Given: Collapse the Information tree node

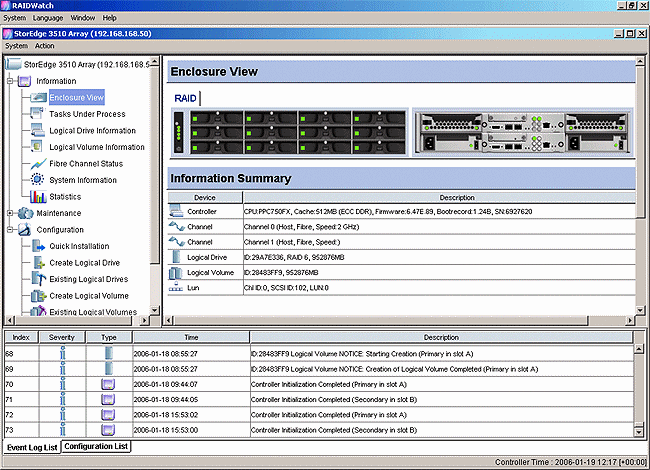Looking at the screenshot, I should point(10,81).
